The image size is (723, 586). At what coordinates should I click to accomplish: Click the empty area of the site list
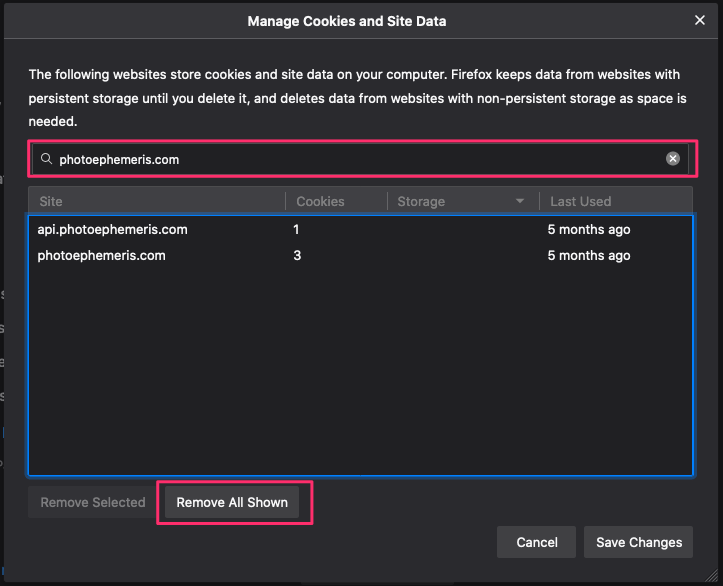tap(360, 380)
